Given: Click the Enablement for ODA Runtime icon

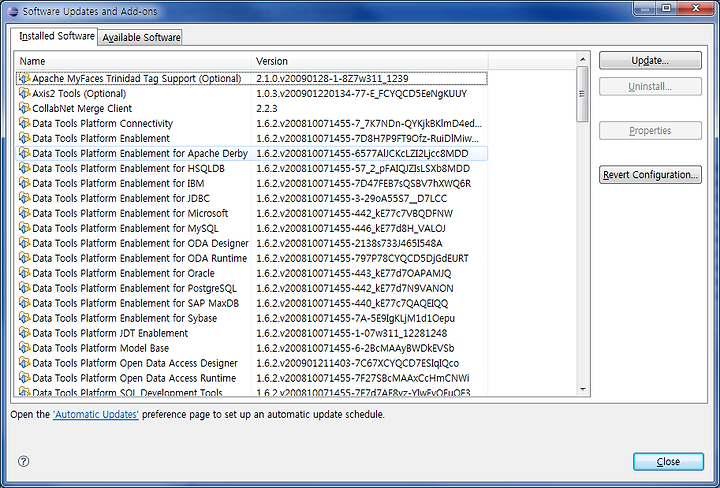Looking at the screenshot, I should tap(24, 258).
